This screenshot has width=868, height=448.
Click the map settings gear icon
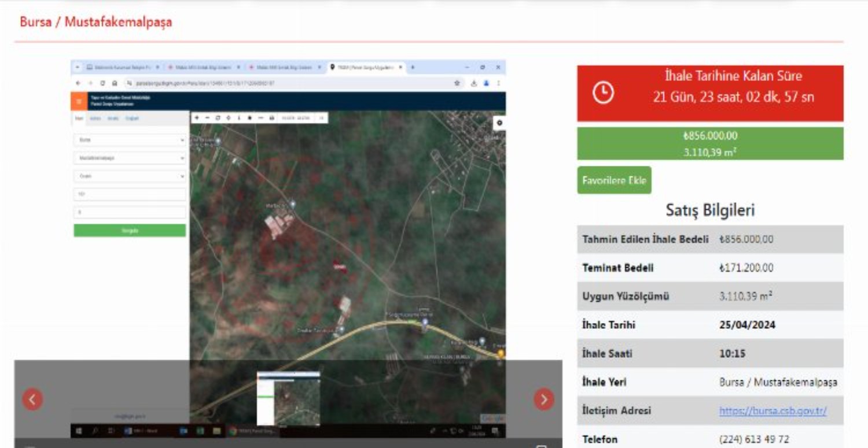click(499, 123)
